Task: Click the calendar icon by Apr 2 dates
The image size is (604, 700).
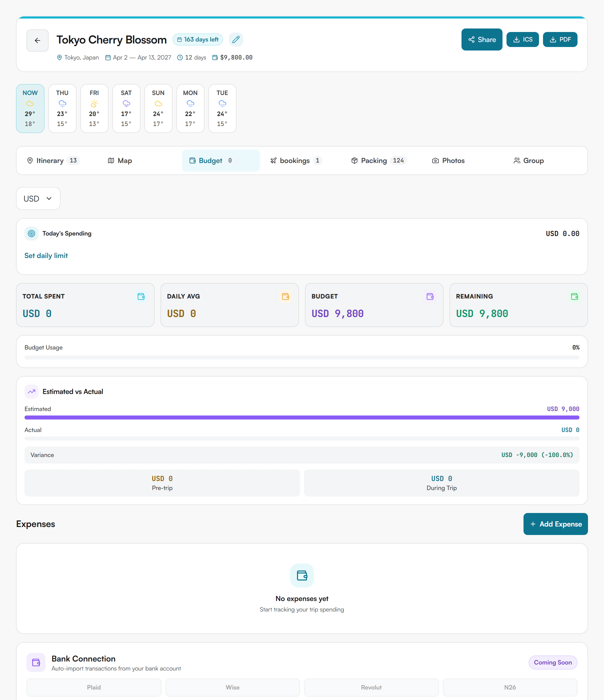Action: coord(108,57)
